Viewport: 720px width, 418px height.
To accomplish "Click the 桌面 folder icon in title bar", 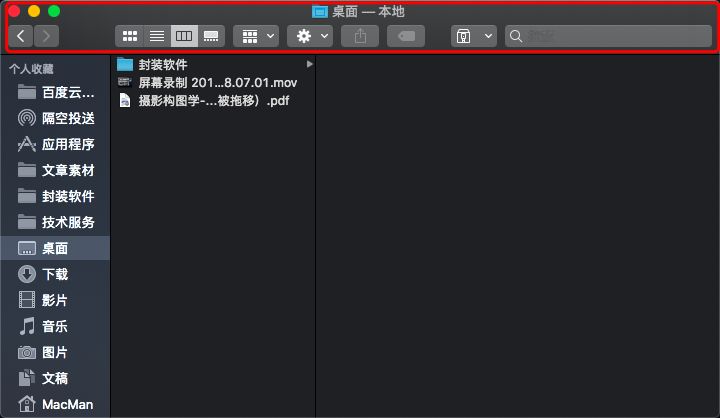I will tap(320, 11).
